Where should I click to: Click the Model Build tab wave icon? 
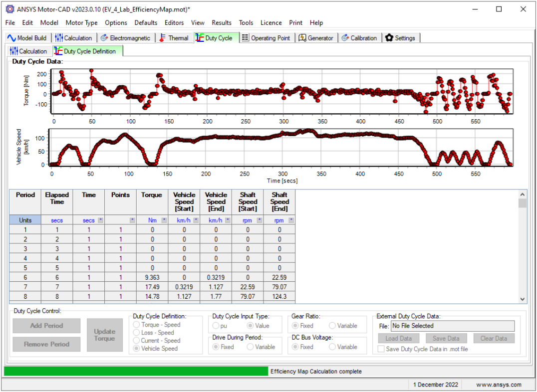coord(11,38)
